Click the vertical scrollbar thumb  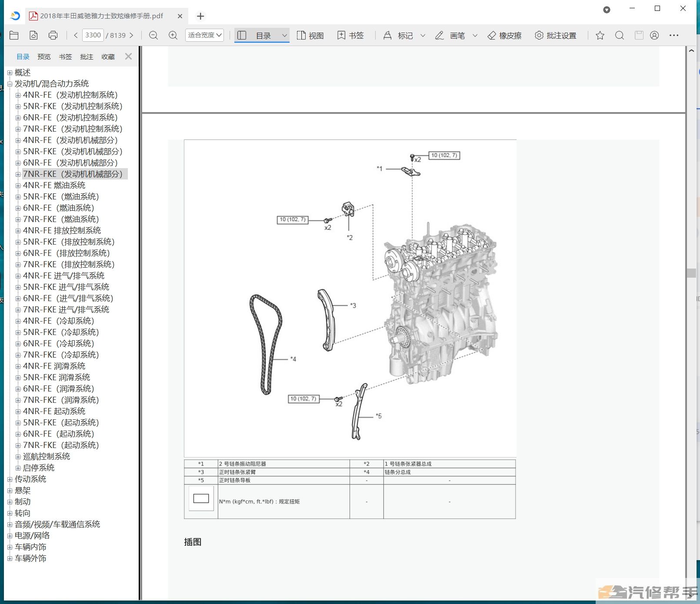coord(691,273)
